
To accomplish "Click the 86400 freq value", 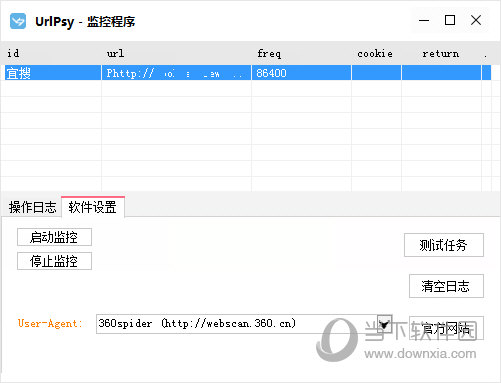I will click(271, 73).
